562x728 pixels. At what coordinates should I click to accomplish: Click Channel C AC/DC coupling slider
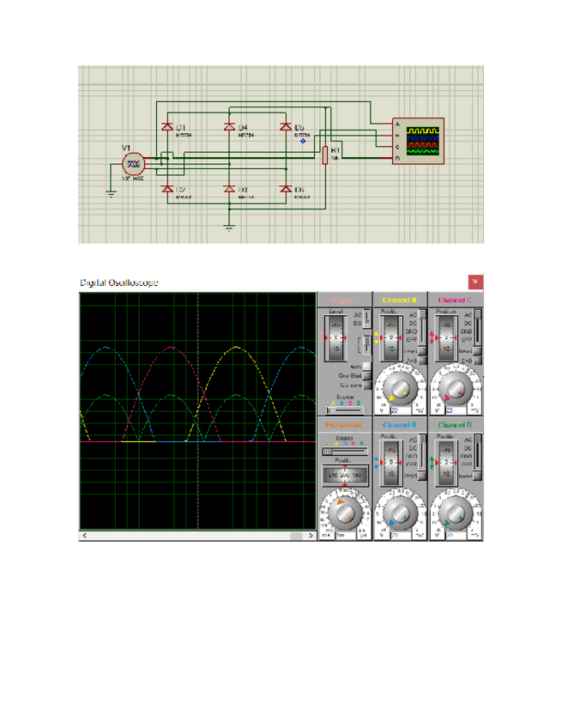coord(478,326)
